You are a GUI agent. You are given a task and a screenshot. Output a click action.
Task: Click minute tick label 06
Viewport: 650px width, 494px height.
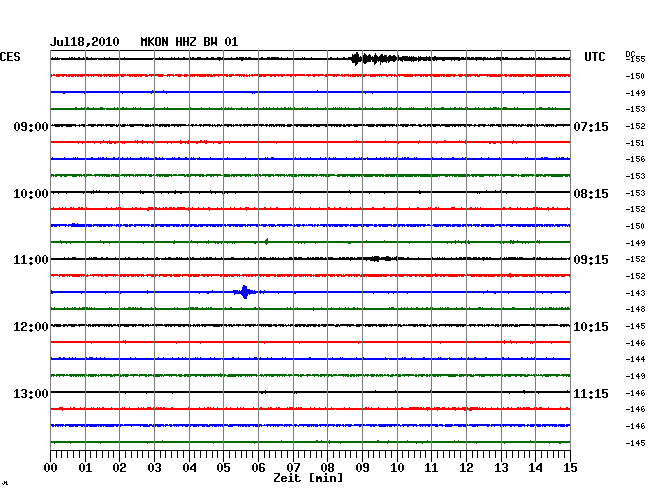[x=258, y=468]
